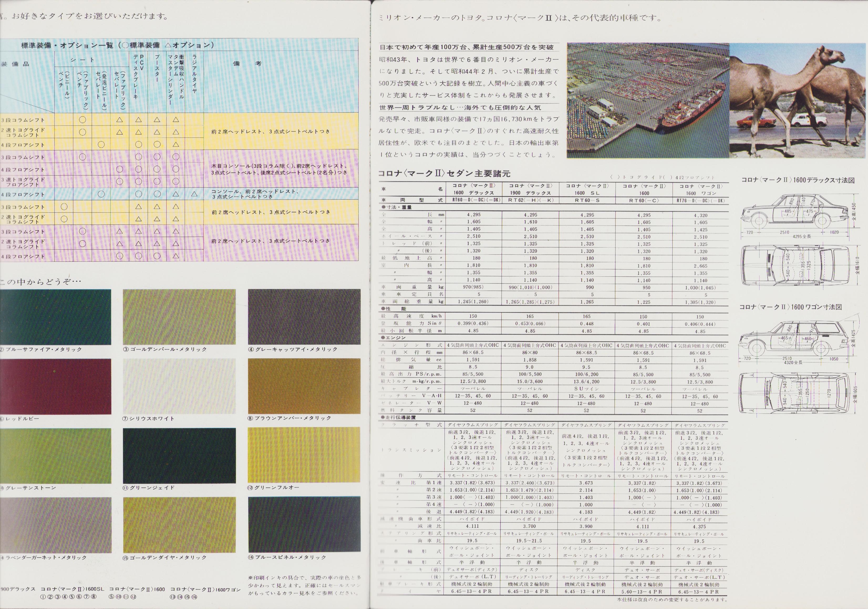This screenshot has height=609, width=868.
Task: Click the ●エンジン section header
Action: 393,338
